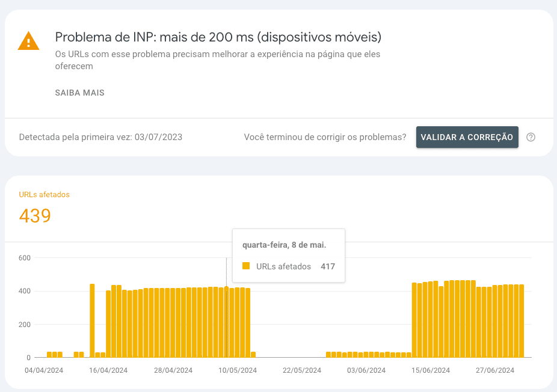Click the yellow legend square in tooltip

(245, 266)
